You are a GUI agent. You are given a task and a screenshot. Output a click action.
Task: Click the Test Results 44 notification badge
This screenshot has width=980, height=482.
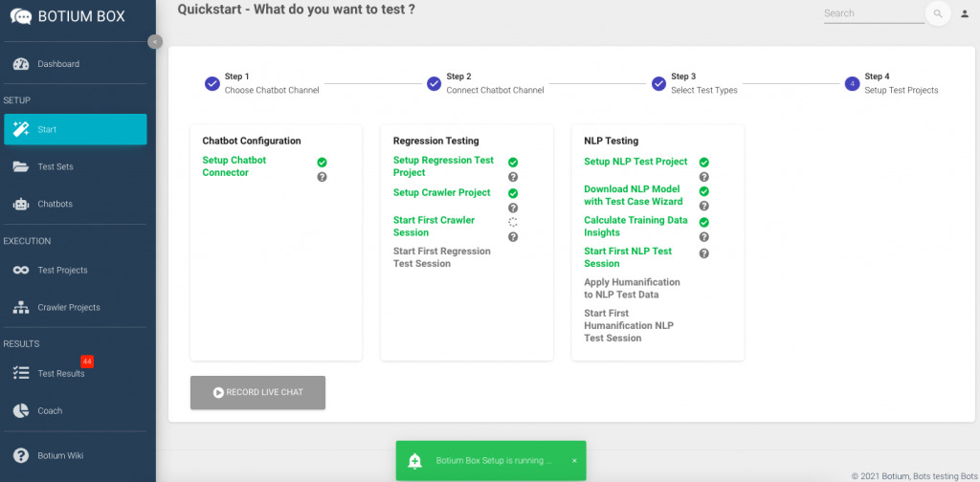[87, 361]
